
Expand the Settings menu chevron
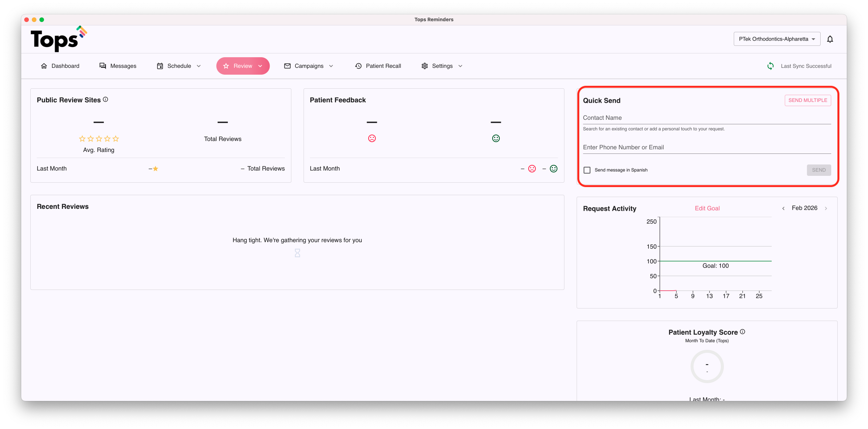point(460,66)
